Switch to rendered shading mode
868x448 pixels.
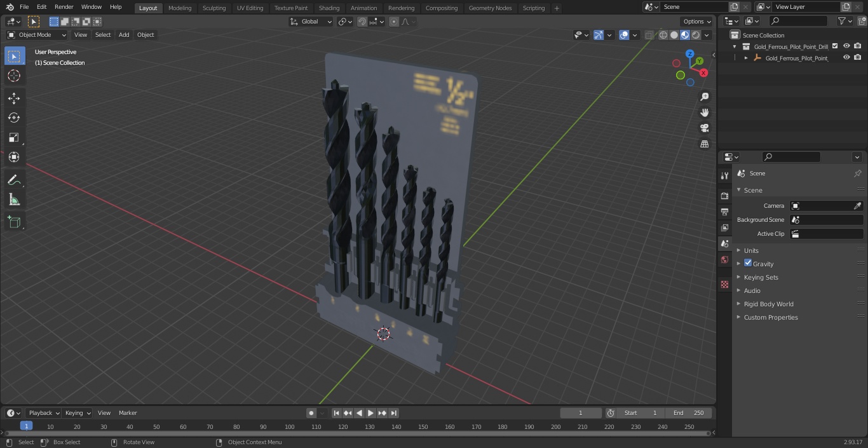click(x=696, y=35)
